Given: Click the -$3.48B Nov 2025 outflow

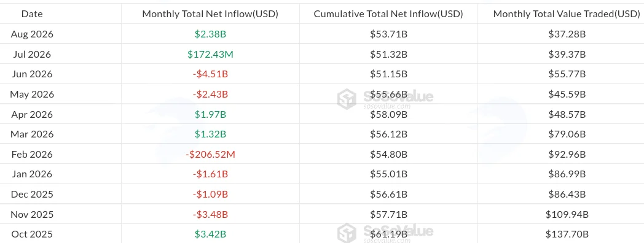Looking at the screenshot, I should tap(210, 214).
